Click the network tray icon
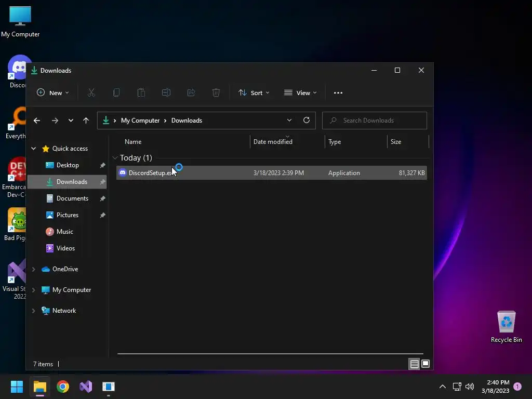Screen dimensions: 532x399 [x=457, y=387]
